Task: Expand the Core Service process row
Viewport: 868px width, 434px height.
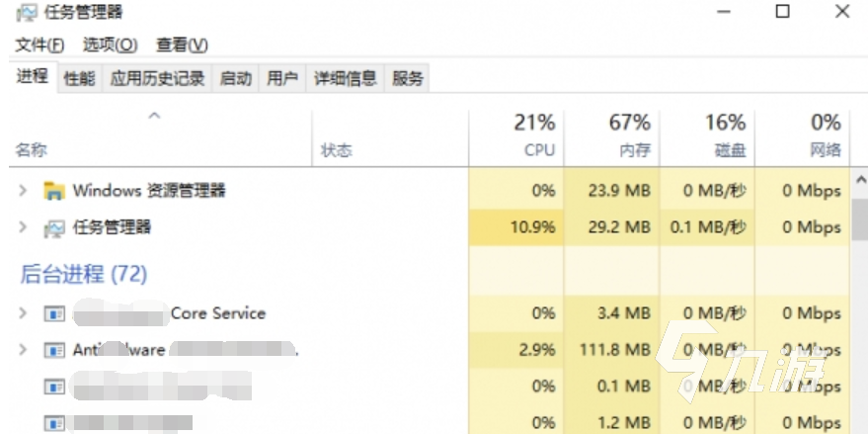Action: (23, 313)
